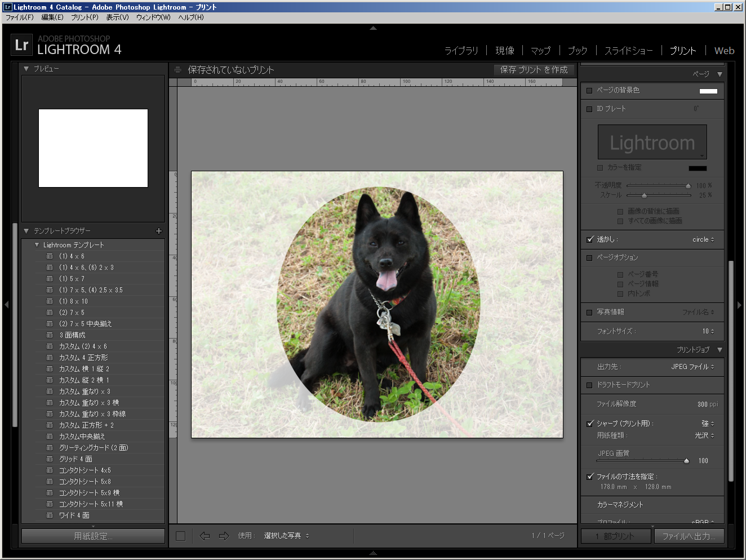Adjust the JPEG 画質 slider handle
Image resolution: width=746 pixels, height=560 pixels.
coord(686,461)
